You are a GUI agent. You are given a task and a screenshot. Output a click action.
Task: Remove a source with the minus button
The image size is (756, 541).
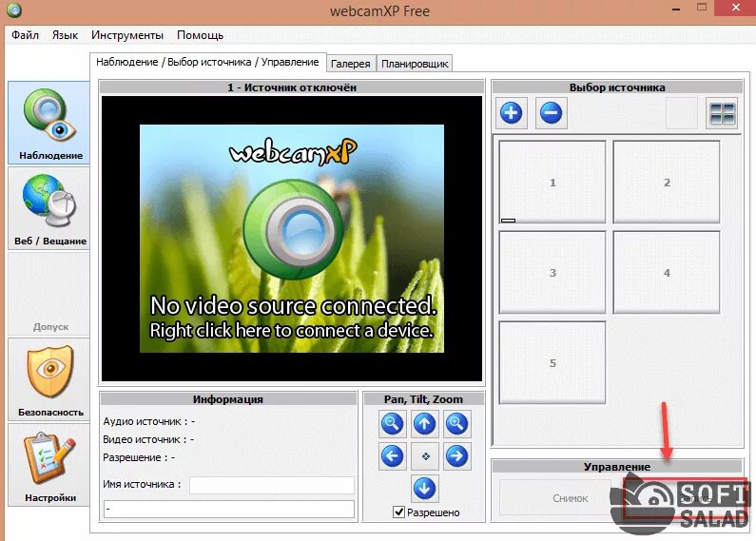pyautogui.click(x=552, y=113)
